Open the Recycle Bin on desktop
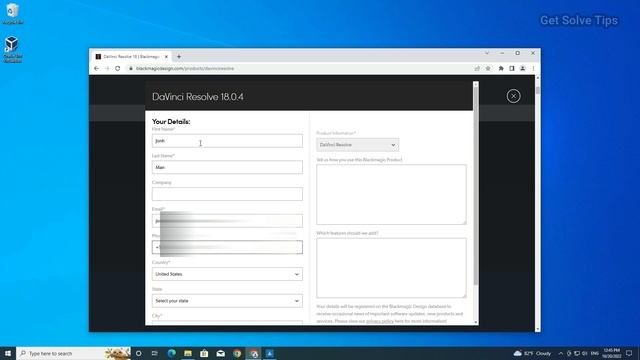 pos(12,13)
